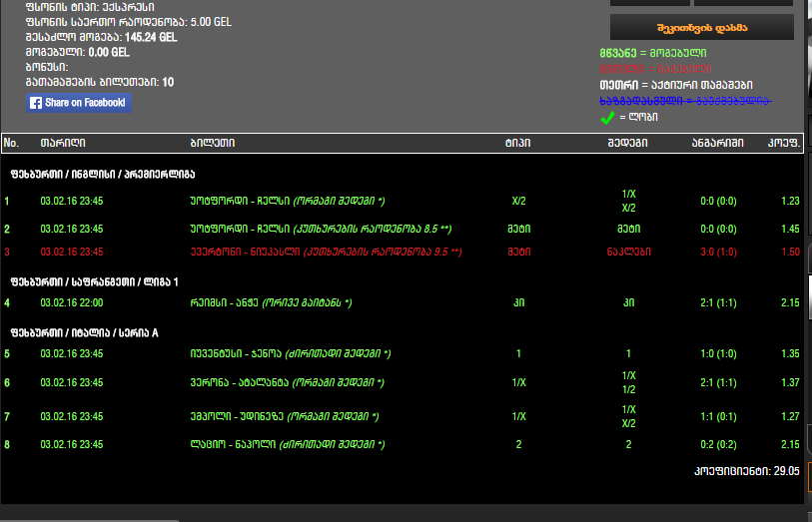This screenshot has height=522, width=812.
Task: Click the green legend მწვანე = მოგებული
Action: click(x=653, y=53)
